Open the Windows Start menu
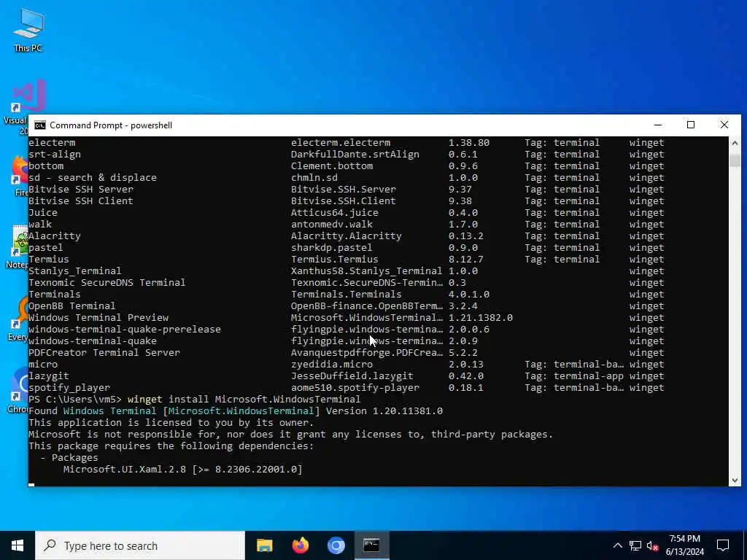The height and width of the screenshot is (560, 747). point(18,545)
